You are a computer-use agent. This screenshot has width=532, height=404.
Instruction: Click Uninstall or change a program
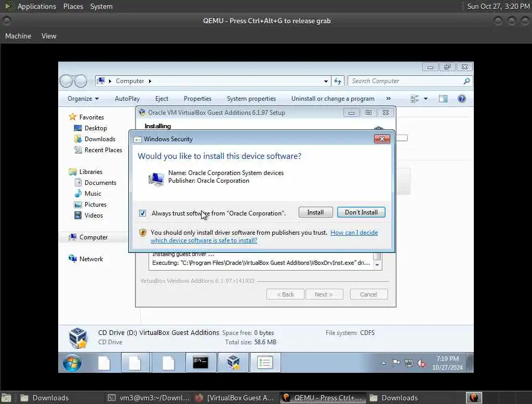(333, 99)
